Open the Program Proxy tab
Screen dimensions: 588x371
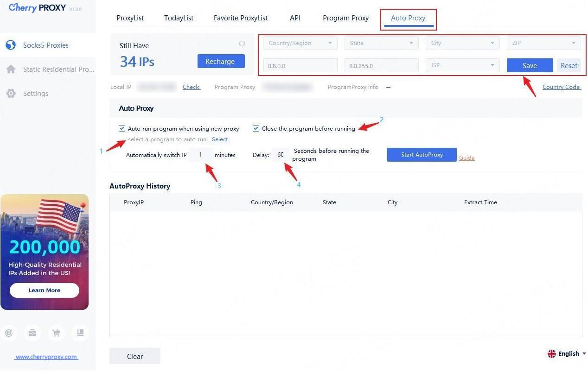point(345,18)
